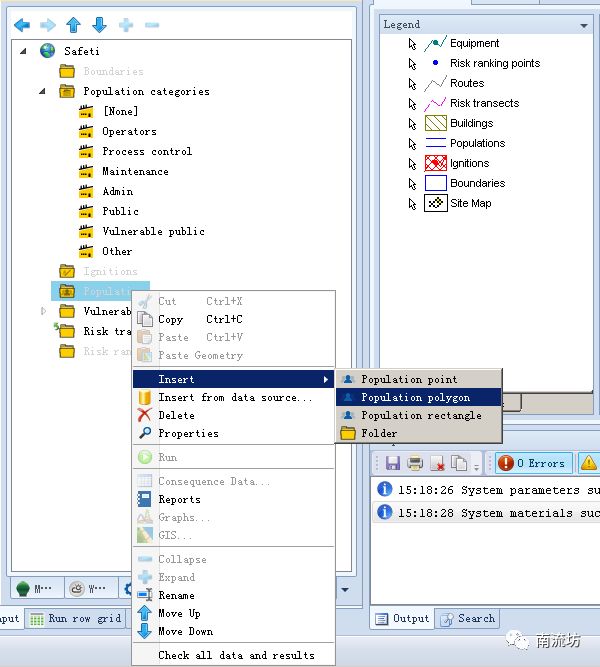Select the highlighted Population folder
The image size is (600, 667).
click(x=100, y=291)
